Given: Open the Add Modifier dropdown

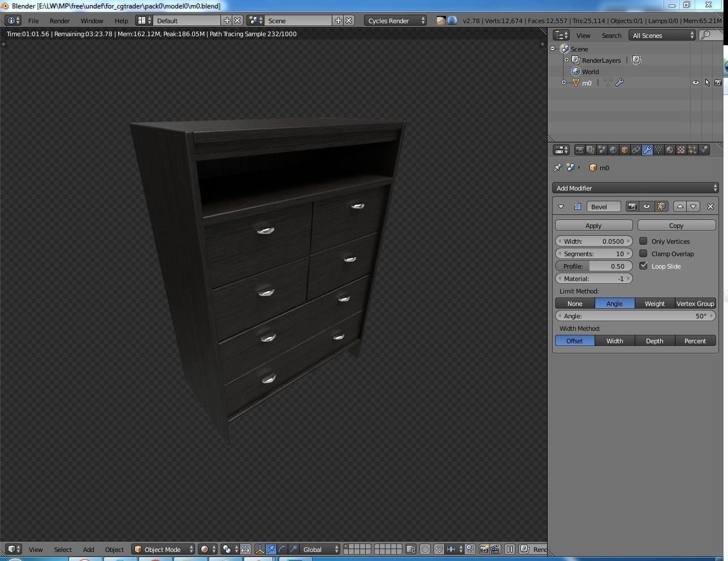Looking at the screenshot, I should (635, 188).
